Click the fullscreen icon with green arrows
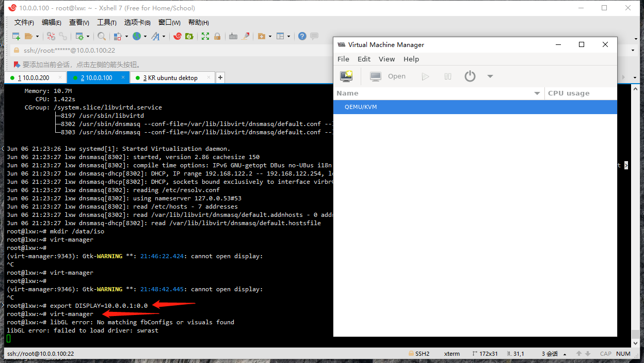 point(205,36)
